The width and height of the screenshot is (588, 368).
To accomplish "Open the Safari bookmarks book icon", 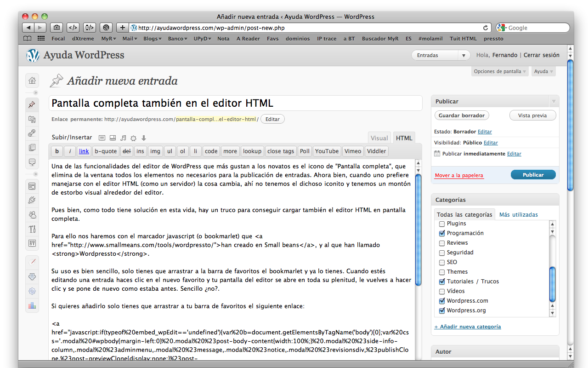I will (28, 39).
